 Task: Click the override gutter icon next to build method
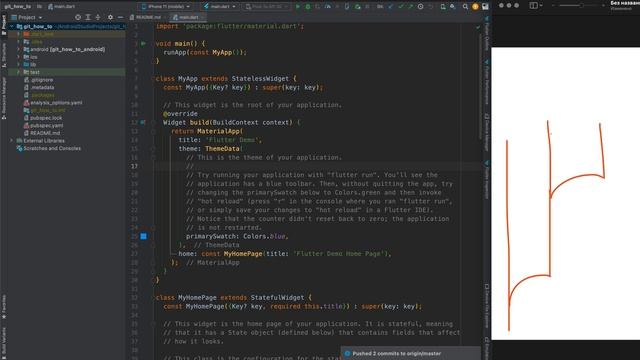click(x=143, y=122)
